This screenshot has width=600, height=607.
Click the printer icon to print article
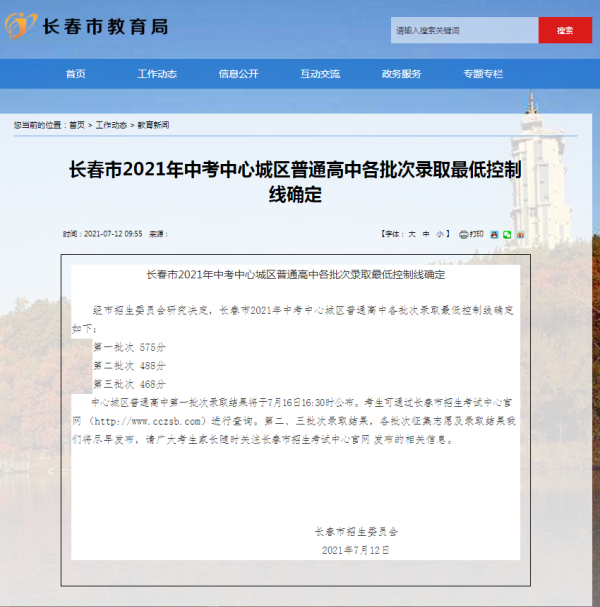pyautogui.click(x=464, y=234)
